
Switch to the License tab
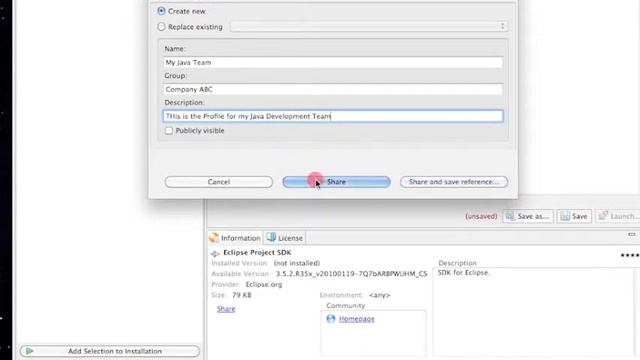(x=284, y=238)
